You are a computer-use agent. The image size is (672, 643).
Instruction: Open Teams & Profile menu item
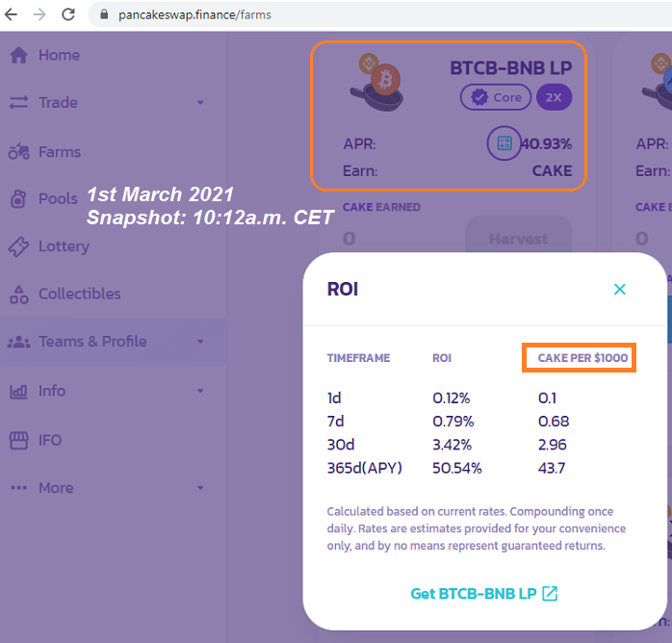(x=92, y=342)
